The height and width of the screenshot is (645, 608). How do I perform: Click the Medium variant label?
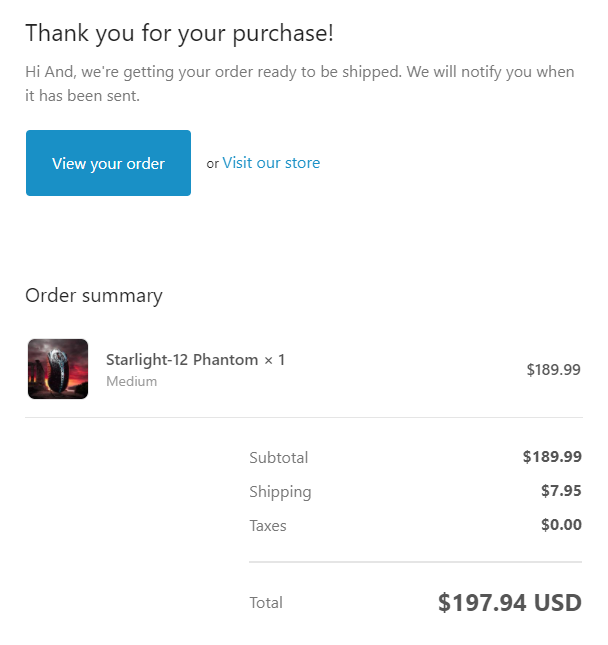pyautogui.click(x=131, y=381)
